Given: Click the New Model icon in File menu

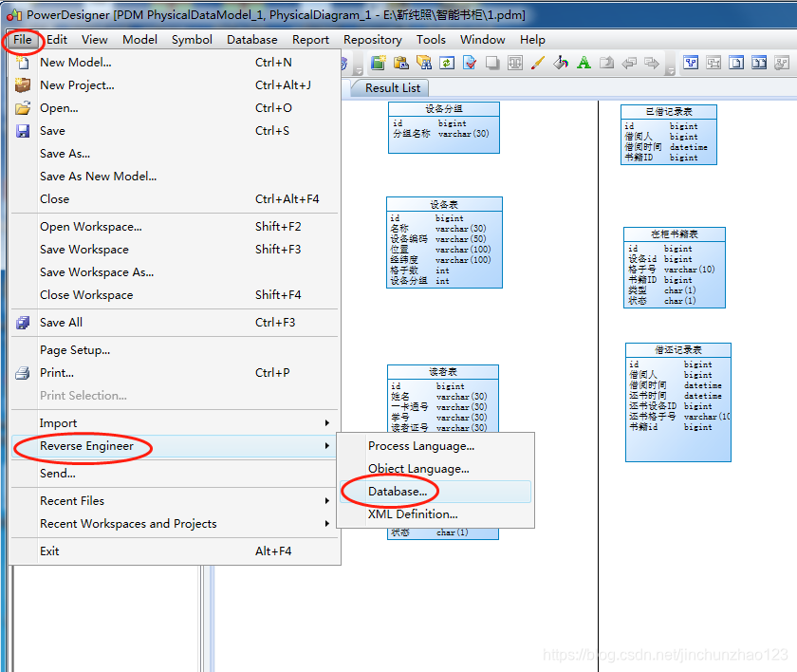Looking at the screenshot, I should (x=23, y=63).
